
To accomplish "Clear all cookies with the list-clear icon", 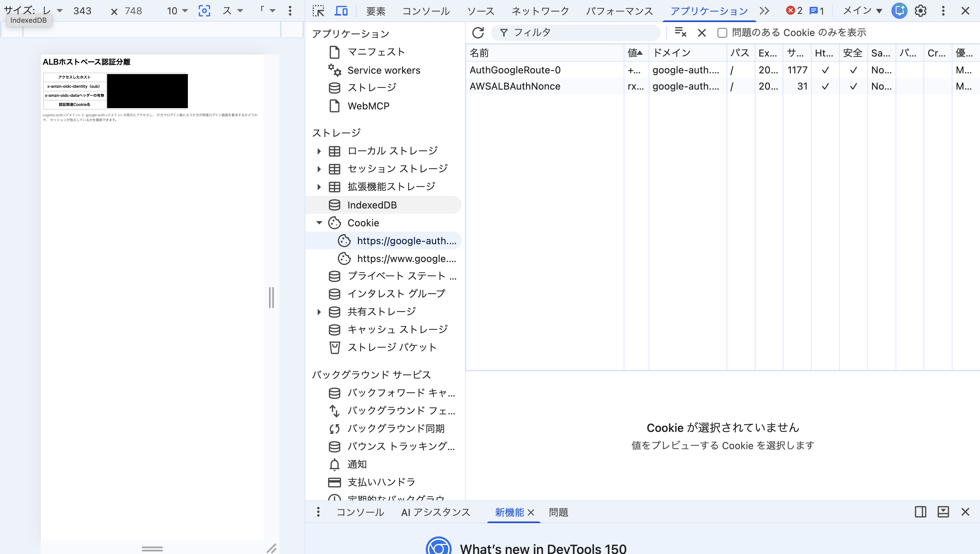I will pyautogui.click(x=680, y=33).
